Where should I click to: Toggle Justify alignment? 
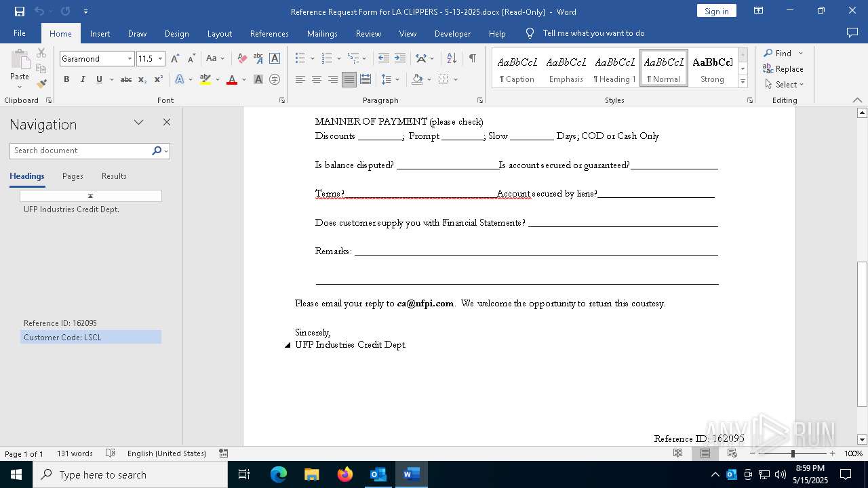click(x=349, y=79)
